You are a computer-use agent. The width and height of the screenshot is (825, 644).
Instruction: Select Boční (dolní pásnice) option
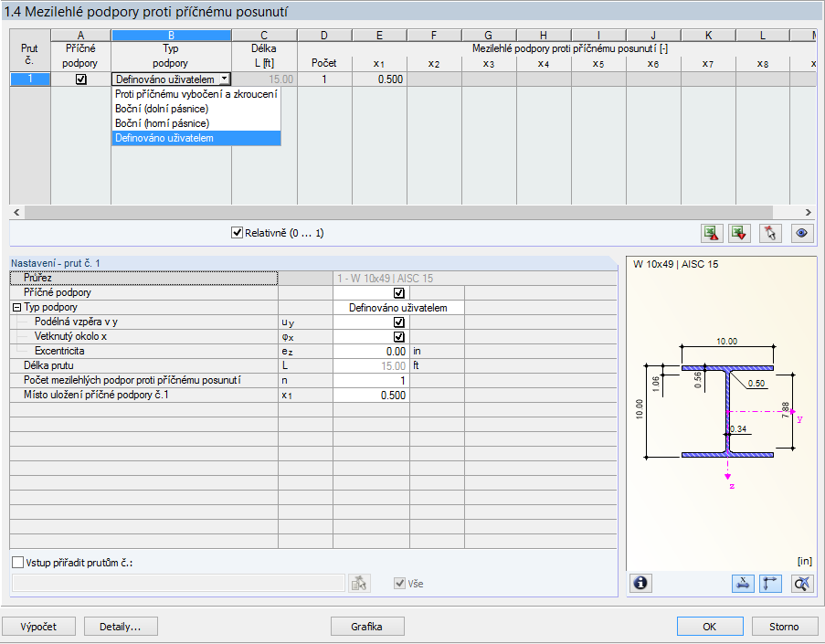[196, 109]
